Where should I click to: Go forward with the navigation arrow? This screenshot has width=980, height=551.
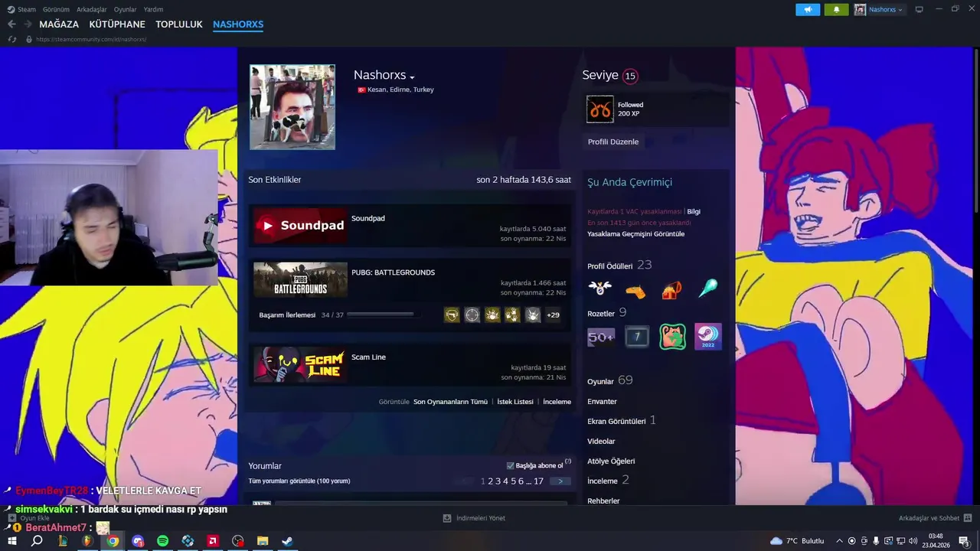click(x=28, y=24)
